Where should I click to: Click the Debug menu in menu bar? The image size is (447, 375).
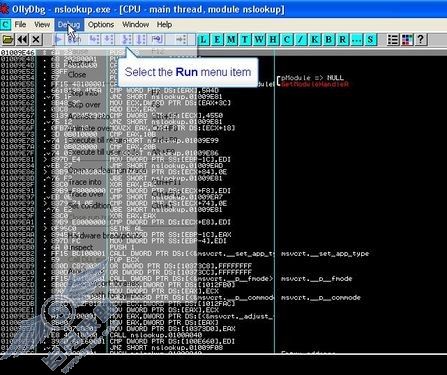point(69,25)
